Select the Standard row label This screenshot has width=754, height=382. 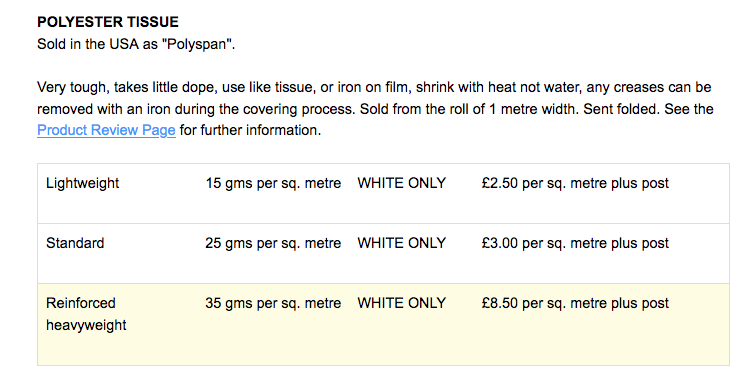pyautogui.click(x=75, y=243)
